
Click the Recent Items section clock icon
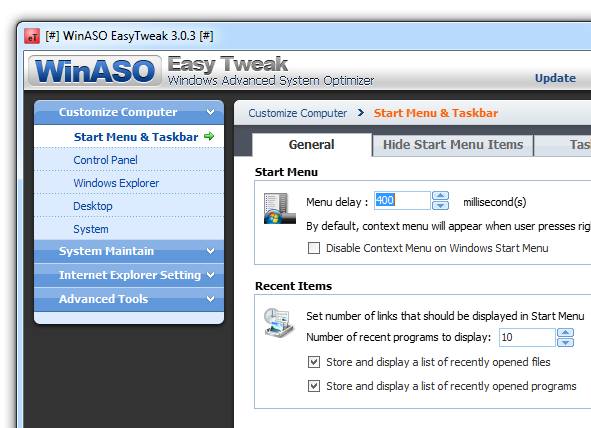click(x=279, y=323)
